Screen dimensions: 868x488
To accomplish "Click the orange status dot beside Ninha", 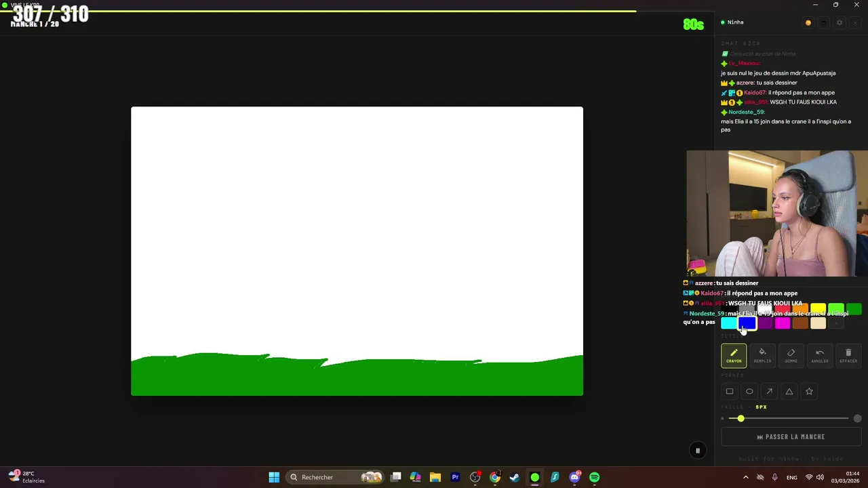I will (x=808, y=22).
